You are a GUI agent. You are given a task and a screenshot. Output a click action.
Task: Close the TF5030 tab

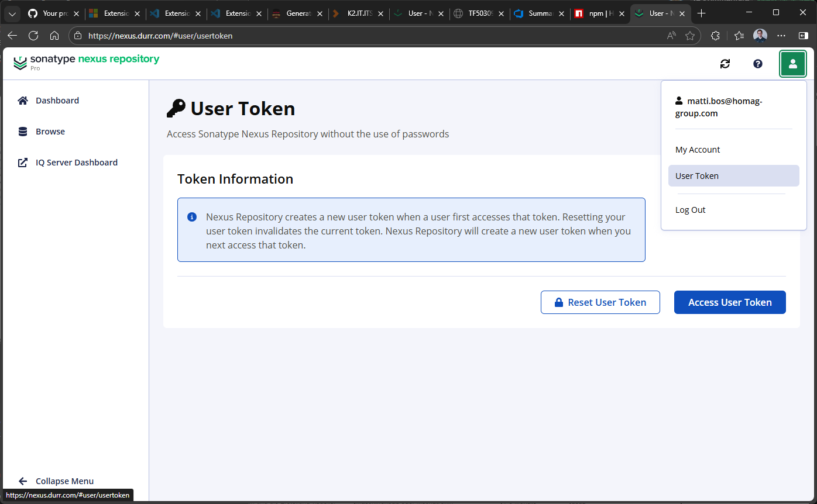[x=502, y=13]
